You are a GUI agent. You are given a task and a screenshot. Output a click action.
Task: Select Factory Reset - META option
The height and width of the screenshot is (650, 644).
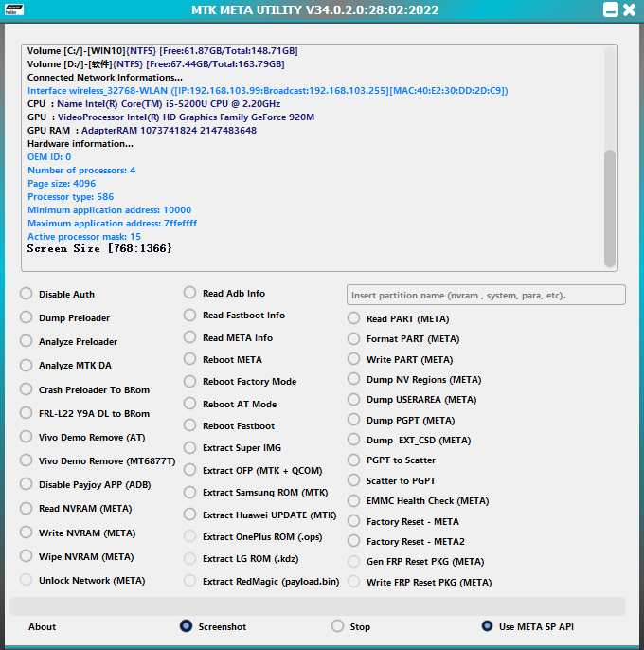(353, 521)
